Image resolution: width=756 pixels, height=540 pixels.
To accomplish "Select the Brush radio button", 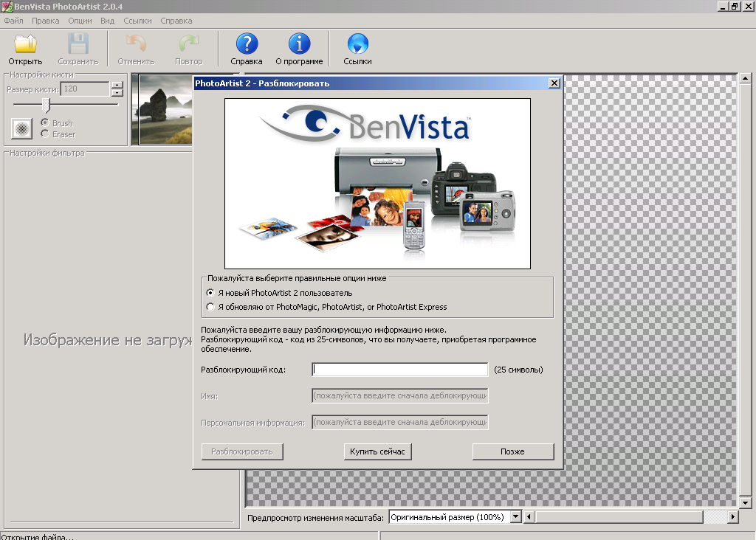I will point(45,122).
